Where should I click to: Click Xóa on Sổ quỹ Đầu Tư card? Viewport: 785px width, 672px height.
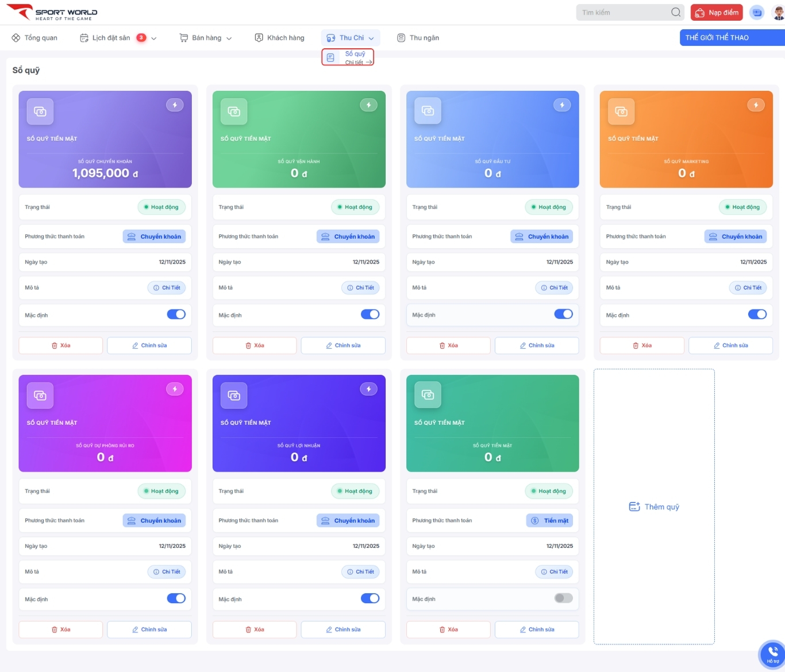(448, 346)
